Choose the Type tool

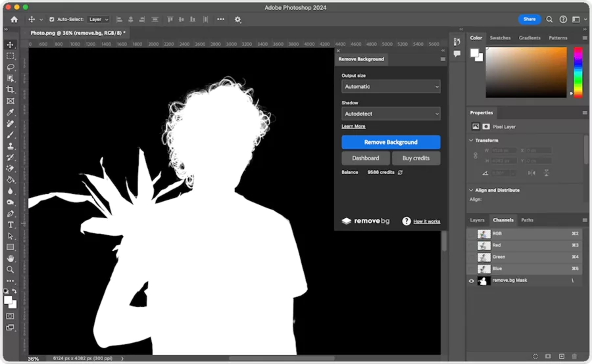[x=11, y=225]
